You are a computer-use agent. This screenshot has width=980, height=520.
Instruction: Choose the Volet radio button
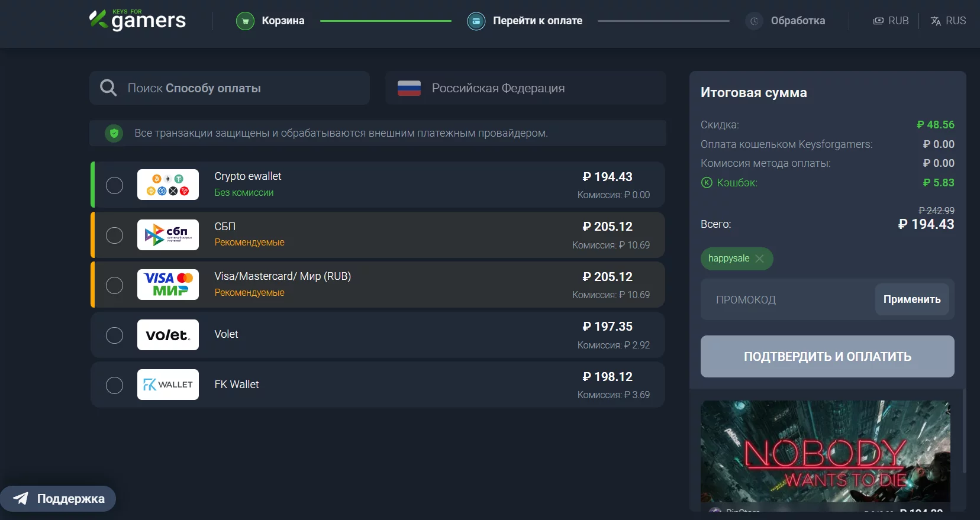(x=114, y=335)
